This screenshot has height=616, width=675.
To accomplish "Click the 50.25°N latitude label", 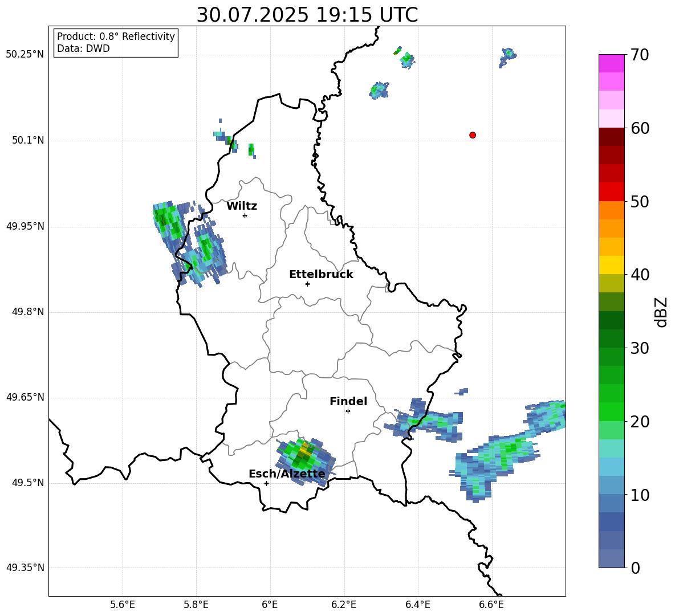I will [x=25, y=55].
